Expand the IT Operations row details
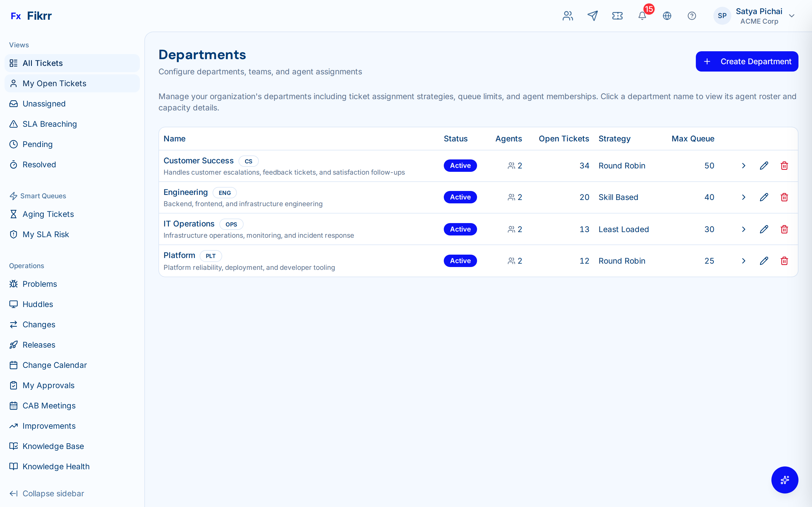Screen dimensions: 812x507 point(743,229)
